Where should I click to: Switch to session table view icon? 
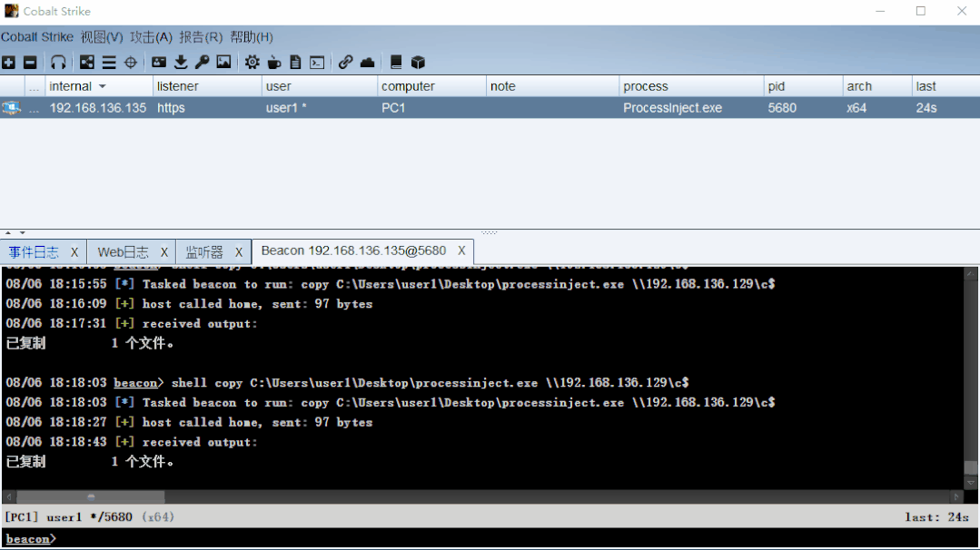tap(109, 63)
